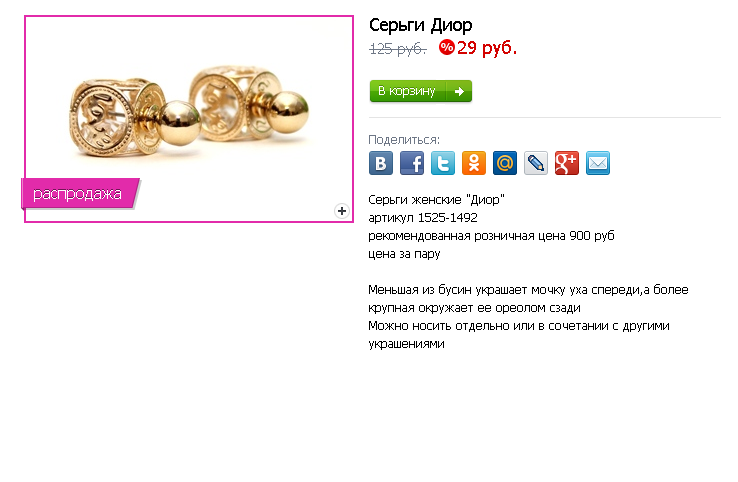
Task: Share the product on VKontakte
Action: (381, 163)
